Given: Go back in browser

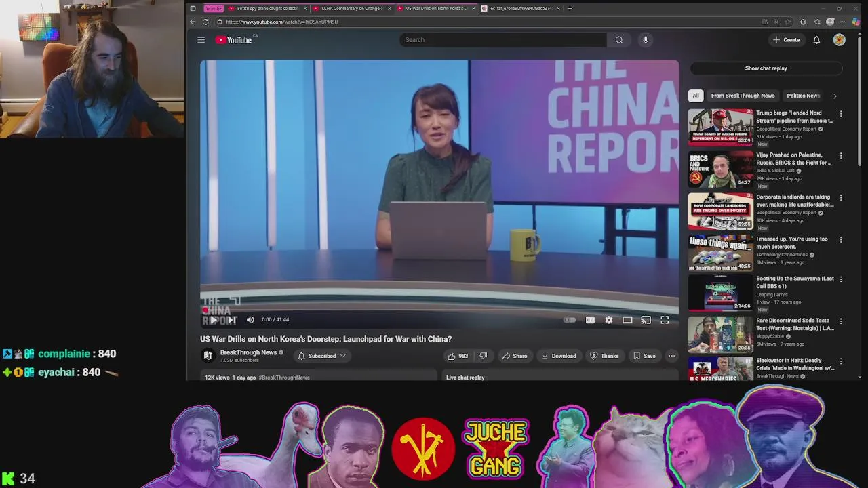Looking at the screenshot, I should [x=193, y=22].
